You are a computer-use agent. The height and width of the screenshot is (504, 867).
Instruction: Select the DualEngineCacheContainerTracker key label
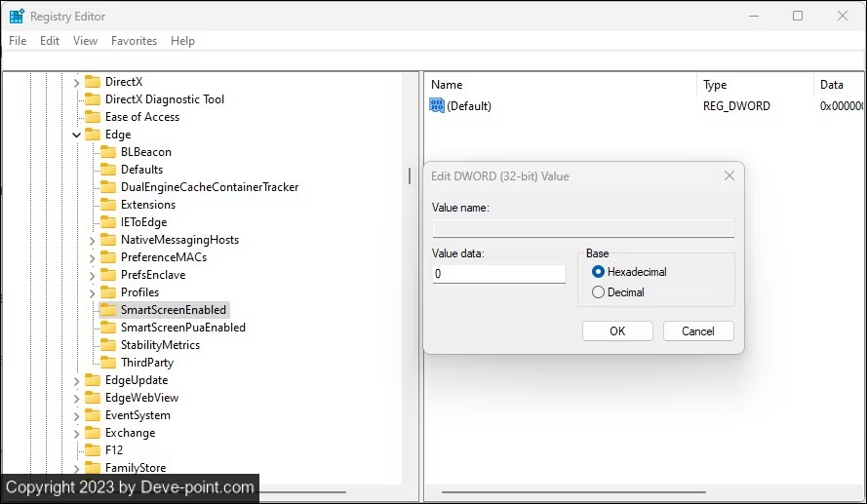point(210,187)
